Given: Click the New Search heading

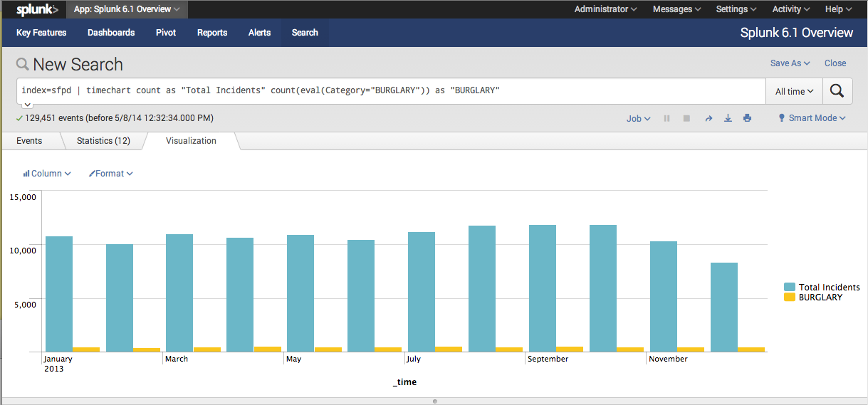Looking at the screenshot, I should 78,65.
